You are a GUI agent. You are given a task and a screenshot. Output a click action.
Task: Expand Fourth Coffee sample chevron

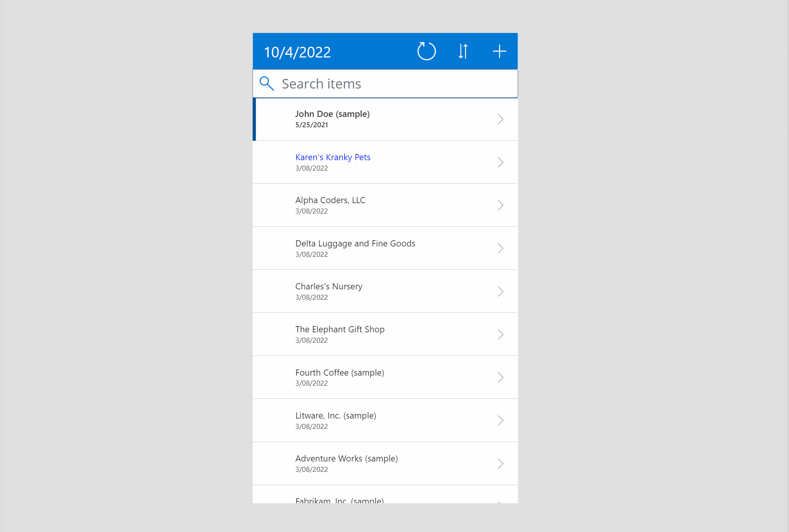(x=500, y=377)
